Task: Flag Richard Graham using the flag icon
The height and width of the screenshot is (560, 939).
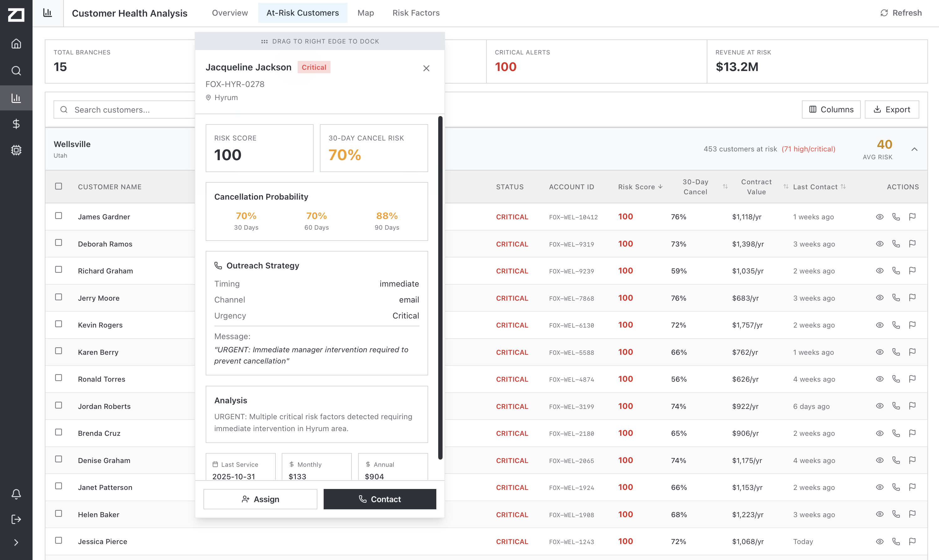Action: pyautogui.click(x=913, y=271)
